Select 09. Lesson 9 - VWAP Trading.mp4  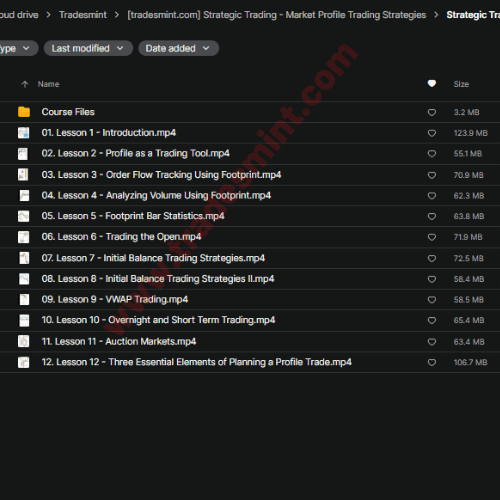pos(115,299)
